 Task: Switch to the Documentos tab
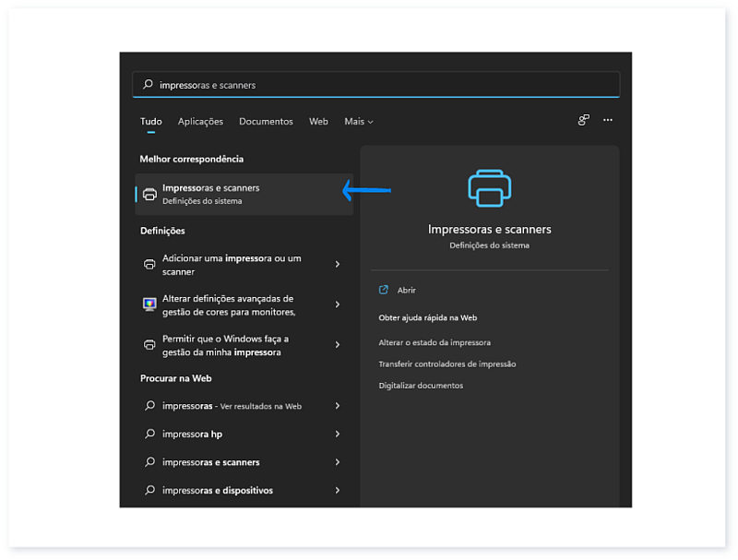click(266, 122)
